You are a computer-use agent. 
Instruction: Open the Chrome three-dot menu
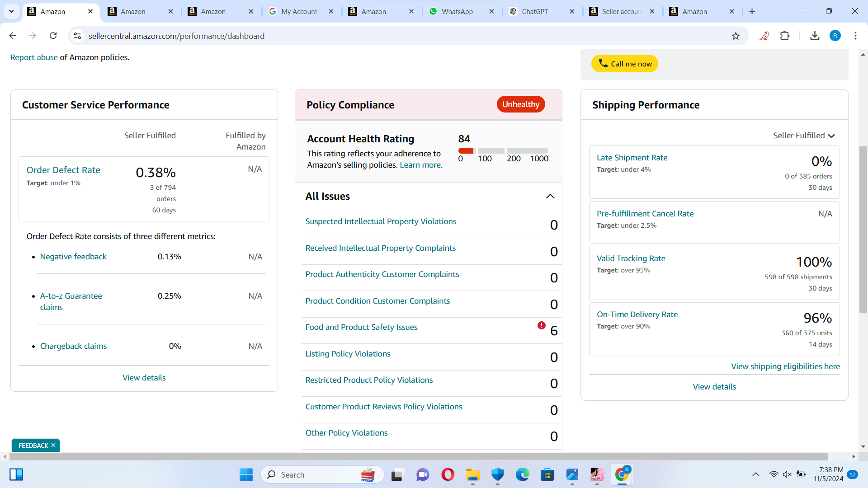click(855, 36)
